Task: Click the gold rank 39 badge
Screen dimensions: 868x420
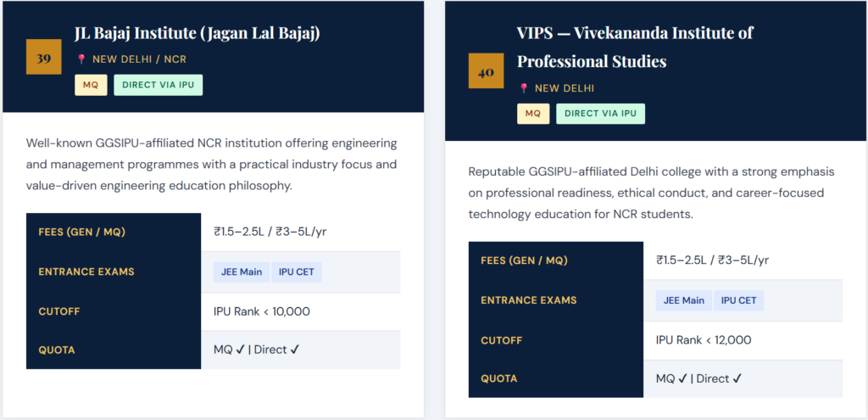Action: tap(44, 58)
